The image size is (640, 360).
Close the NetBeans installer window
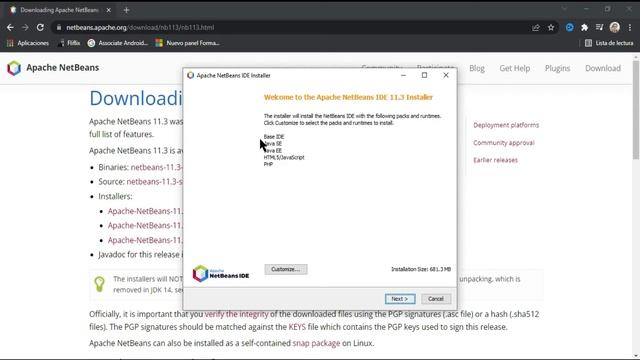point(446,75)
